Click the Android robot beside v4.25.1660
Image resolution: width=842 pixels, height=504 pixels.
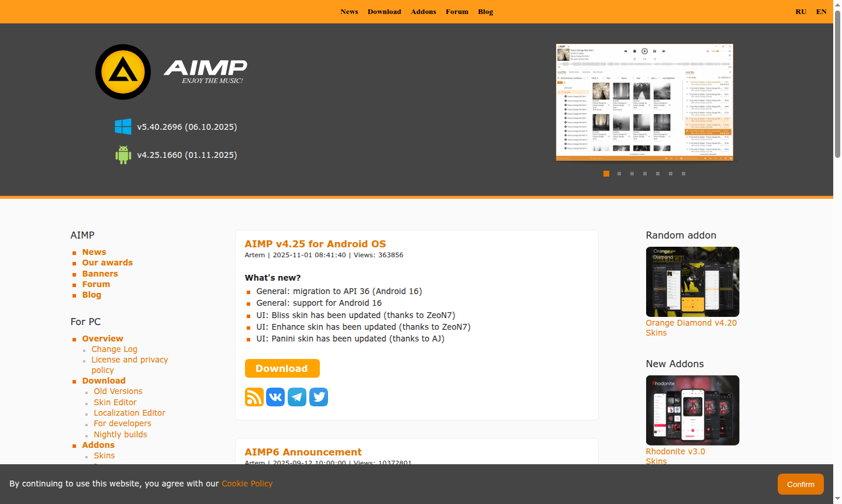(123, 154)
